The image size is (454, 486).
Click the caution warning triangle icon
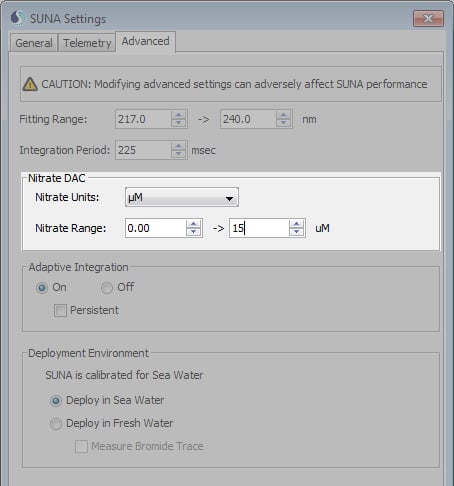(x=30, y=84)
